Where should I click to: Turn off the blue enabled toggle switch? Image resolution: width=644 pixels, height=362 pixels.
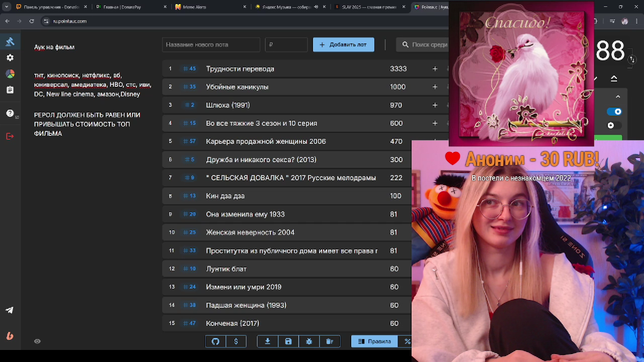[614, 112]
